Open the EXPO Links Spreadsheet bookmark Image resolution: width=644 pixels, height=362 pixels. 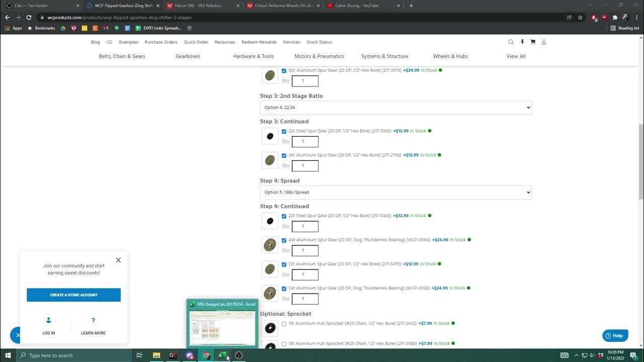(x=158, y=28)
